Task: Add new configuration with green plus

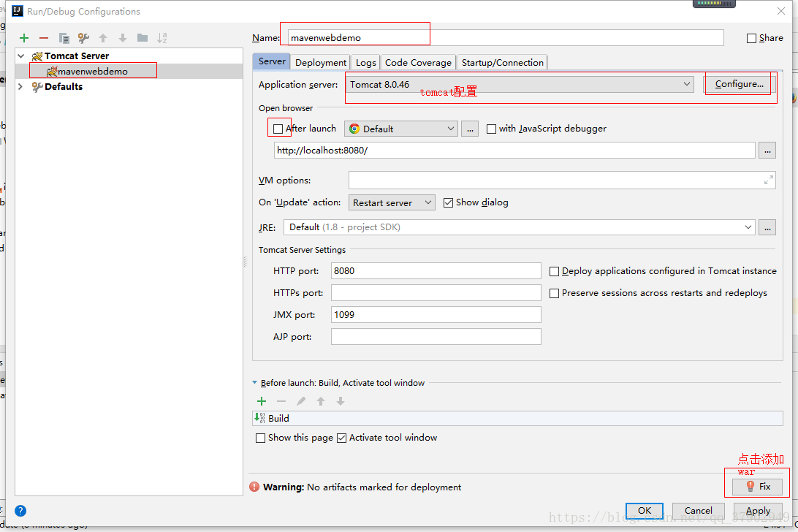Action: click(x=24, y=38)
